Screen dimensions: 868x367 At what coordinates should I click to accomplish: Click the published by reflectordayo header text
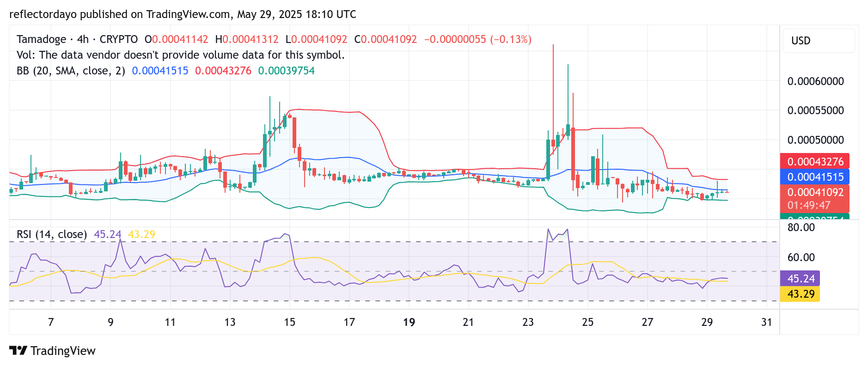(x=183, y=14)
